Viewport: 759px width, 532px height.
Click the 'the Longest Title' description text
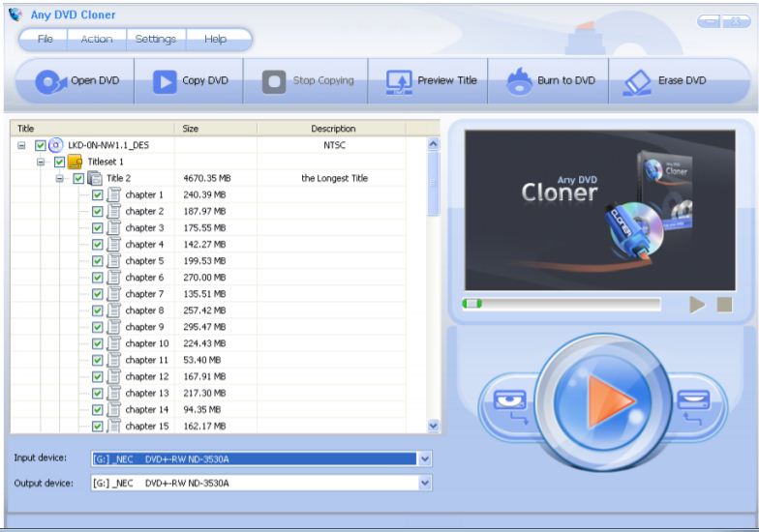tap(335, 178)
